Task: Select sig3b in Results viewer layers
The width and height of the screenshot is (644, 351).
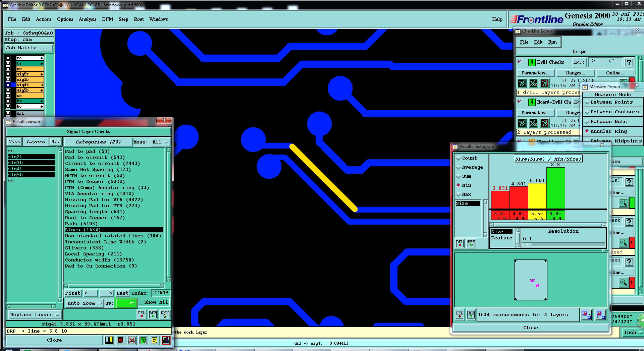Action: [31, 163]
